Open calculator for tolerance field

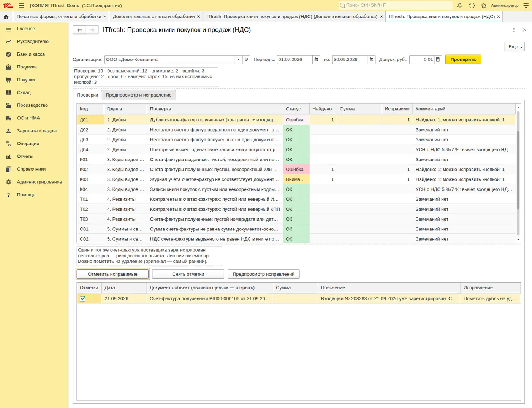[x=438, y=59]
